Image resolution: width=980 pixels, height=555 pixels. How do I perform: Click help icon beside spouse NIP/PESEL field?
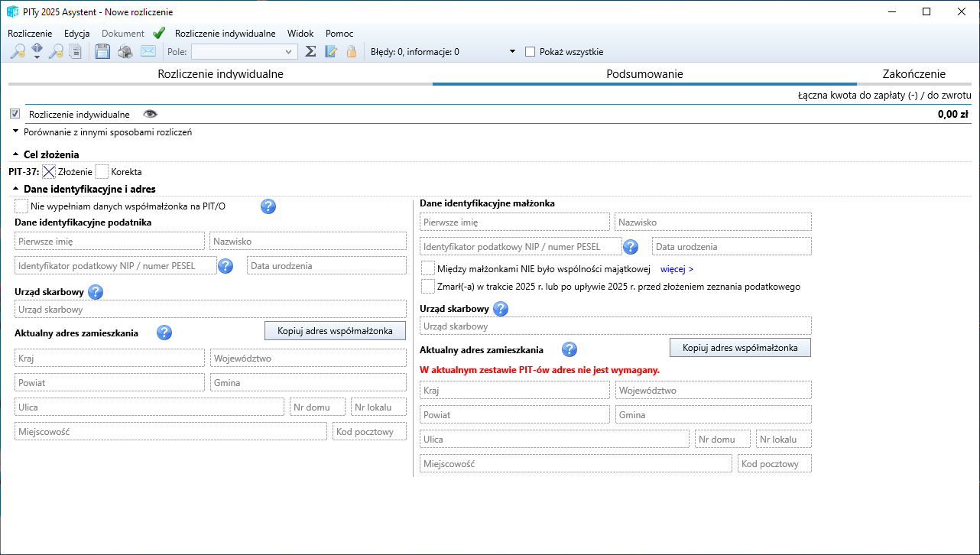point(631,247)
